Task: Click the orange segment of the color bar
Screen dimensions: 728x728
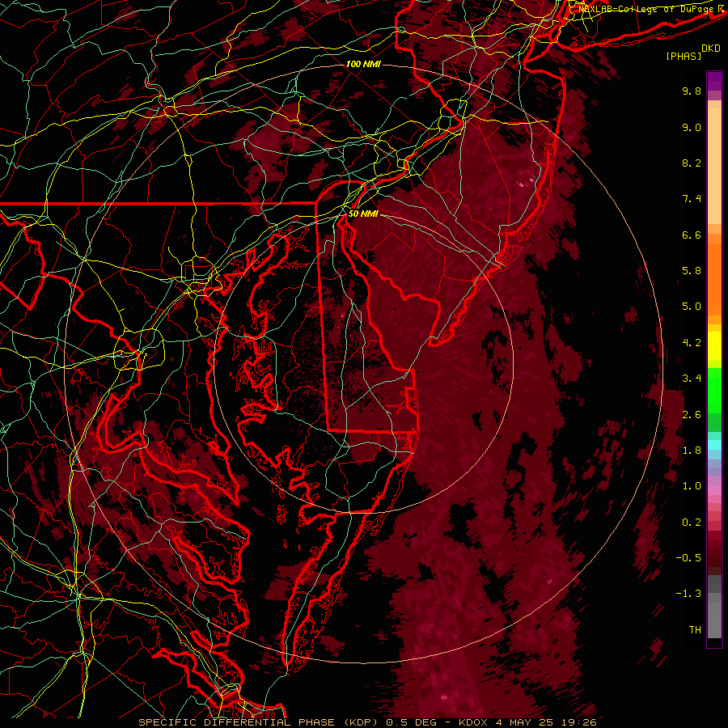Action: [714, 278]
